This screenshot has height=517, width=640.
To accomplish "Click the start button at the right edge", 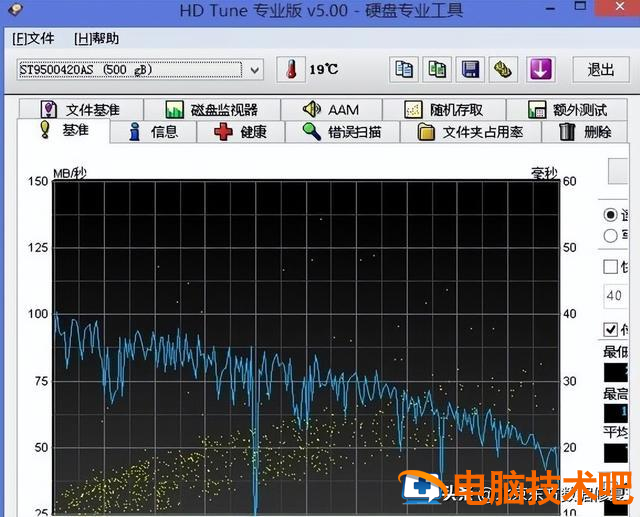I will click(618, 171).
